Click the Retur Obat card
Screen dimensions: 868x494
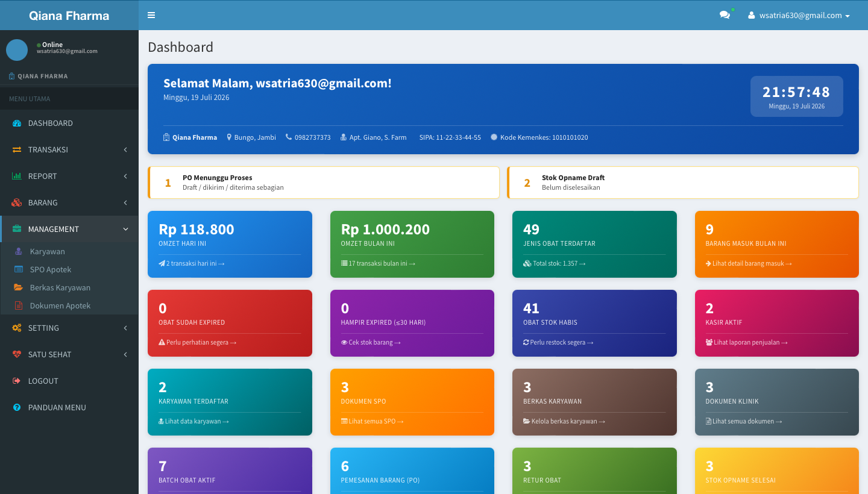tap(594, 471)
